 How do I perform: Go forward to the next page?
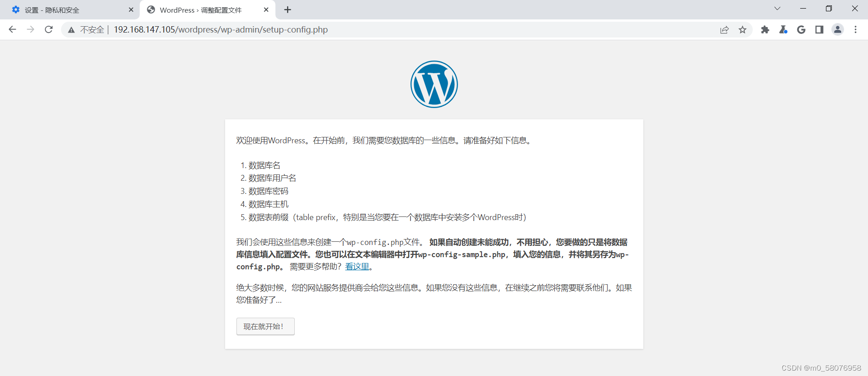tap(30, 29)
